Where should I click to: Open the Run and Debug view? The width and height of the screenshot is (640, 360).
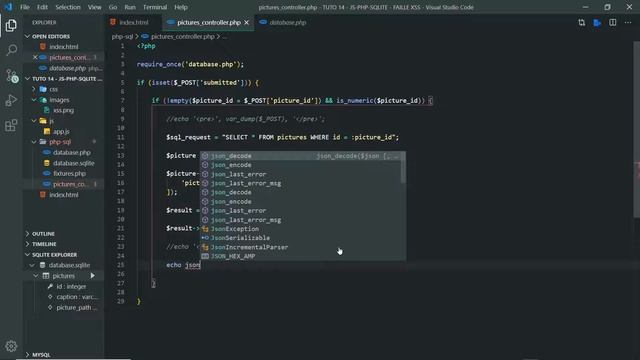click(11, 100)
